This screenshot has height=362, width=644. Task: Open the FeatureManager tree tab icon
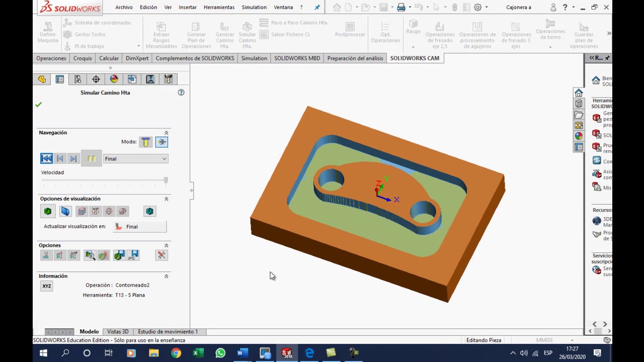click(x=42, y=79)
